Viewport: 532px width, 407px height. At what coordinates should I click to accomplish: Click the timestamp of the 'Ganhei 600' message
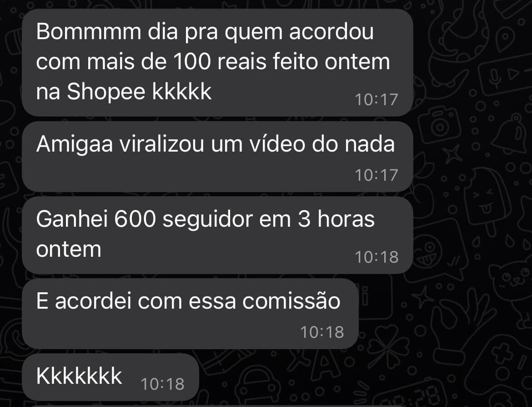[376, 257]
